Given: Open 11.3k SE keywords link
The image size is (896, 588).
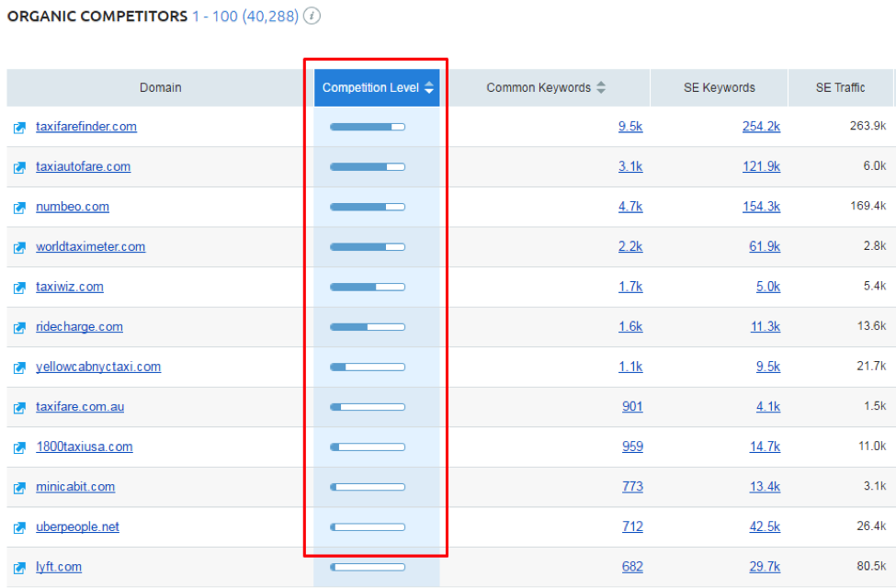Looking at the screenshot, I should (766, 326).
